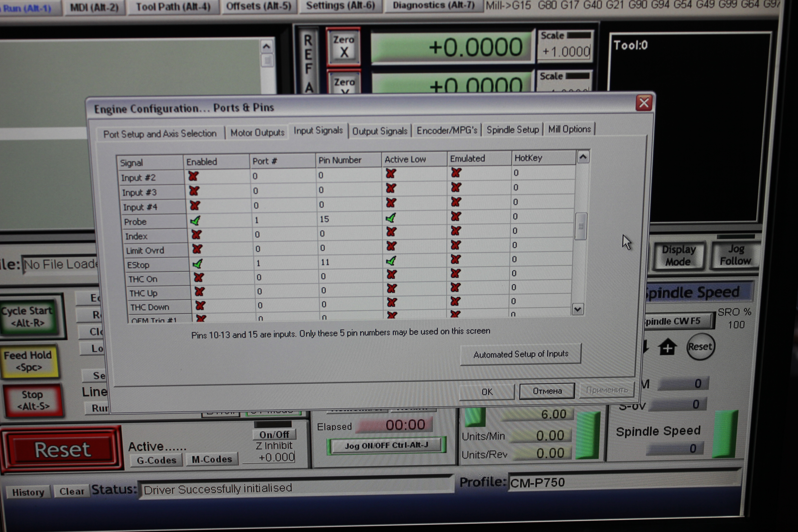Screen dimensions: 798x532
Task: Enable the Index input signal
Action: 196,234
